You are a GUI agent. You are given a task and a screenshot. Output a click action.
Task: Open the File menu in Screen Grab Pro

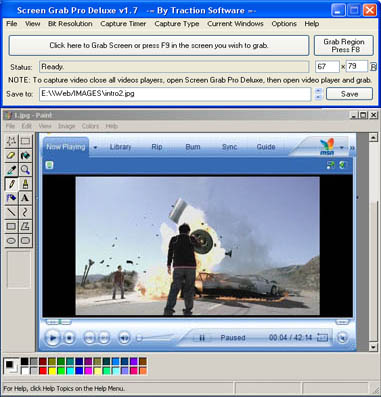tap(12, 24)
